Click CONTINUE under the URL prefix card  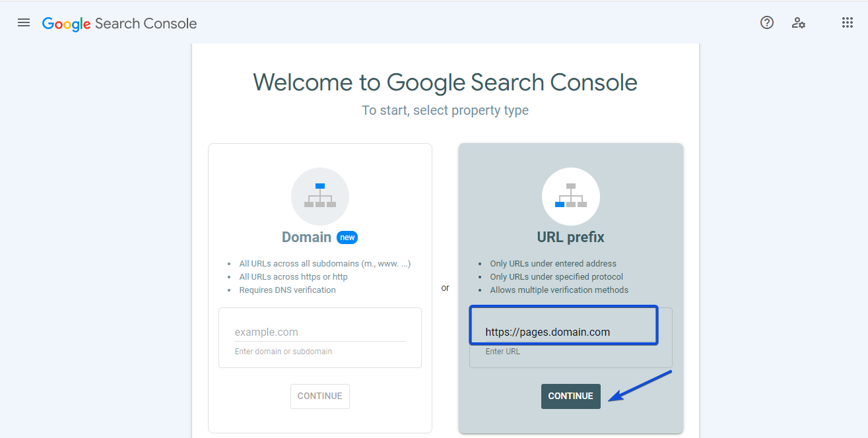click(x=571, y=396)
